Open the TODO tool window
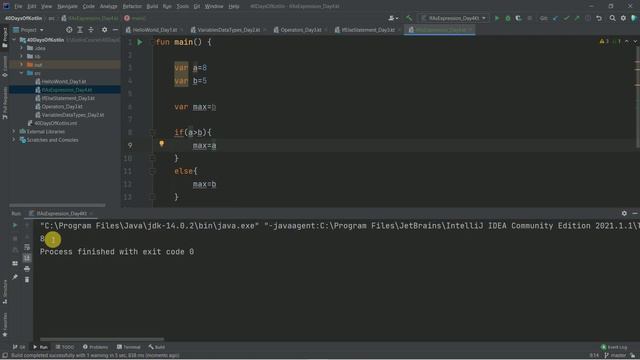This screenshot has width=640, height=360. tap(65, 347)
